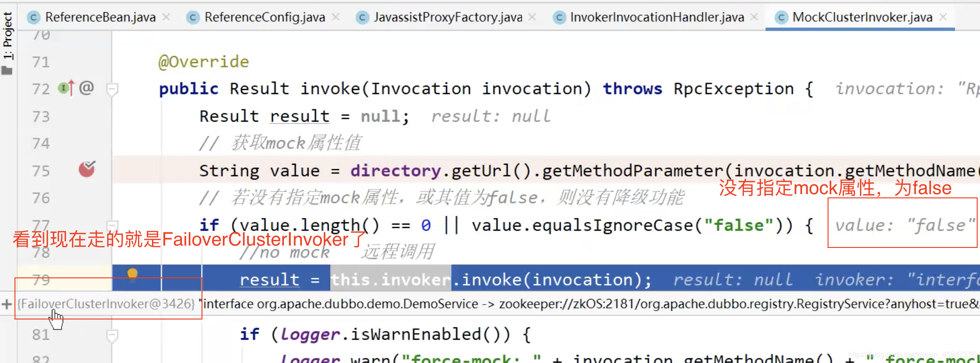Switch to ReferenceConfig.java tab

[265, 17]
